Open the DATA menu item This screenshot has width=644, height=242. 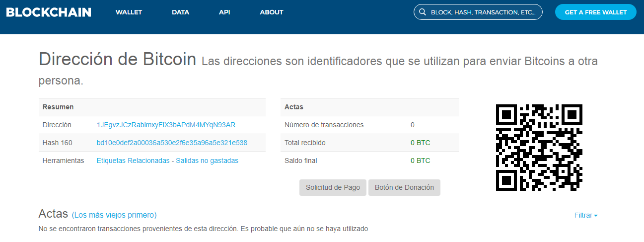(x=180, y=12)
